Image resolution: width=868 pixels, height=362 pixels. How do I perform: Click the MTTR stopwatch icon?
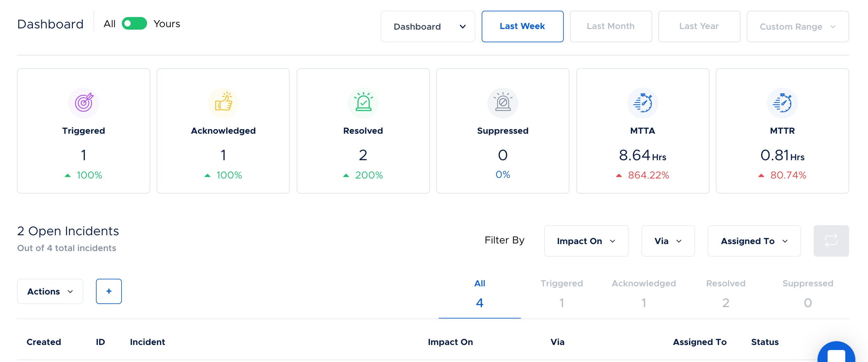point(782,103)
